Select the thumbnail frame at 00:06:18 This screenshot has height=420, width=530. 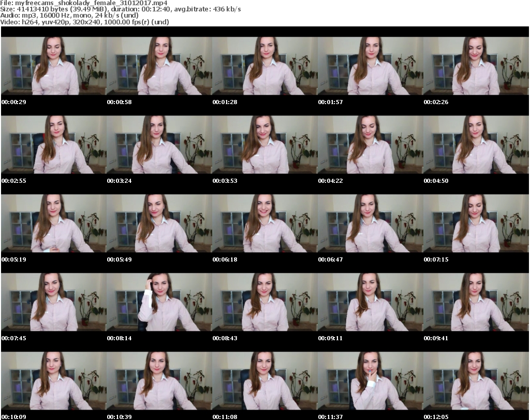click(264, 223)
